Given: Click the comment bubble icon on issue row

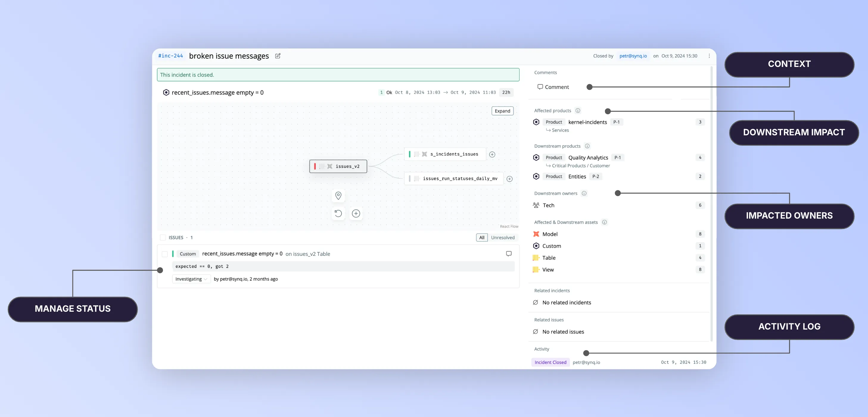Looking at the screenshot, I should 508,254.
